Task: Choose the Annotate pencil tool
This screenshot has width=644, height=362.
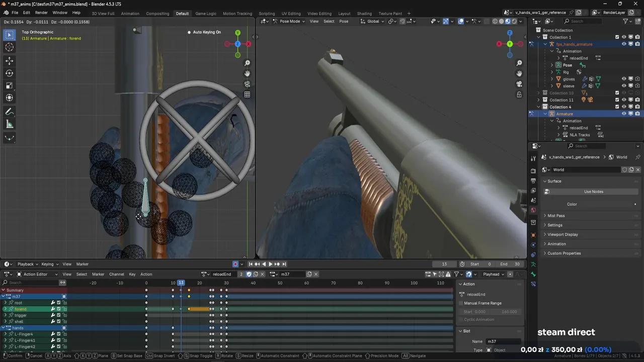Action: pyautogui.click(x=10, y=112)
